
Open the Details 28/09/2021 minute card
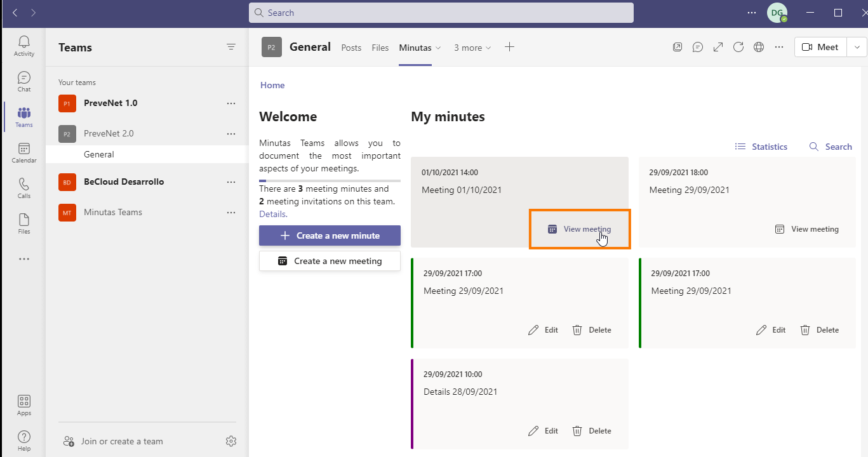(x=519, y=404)
